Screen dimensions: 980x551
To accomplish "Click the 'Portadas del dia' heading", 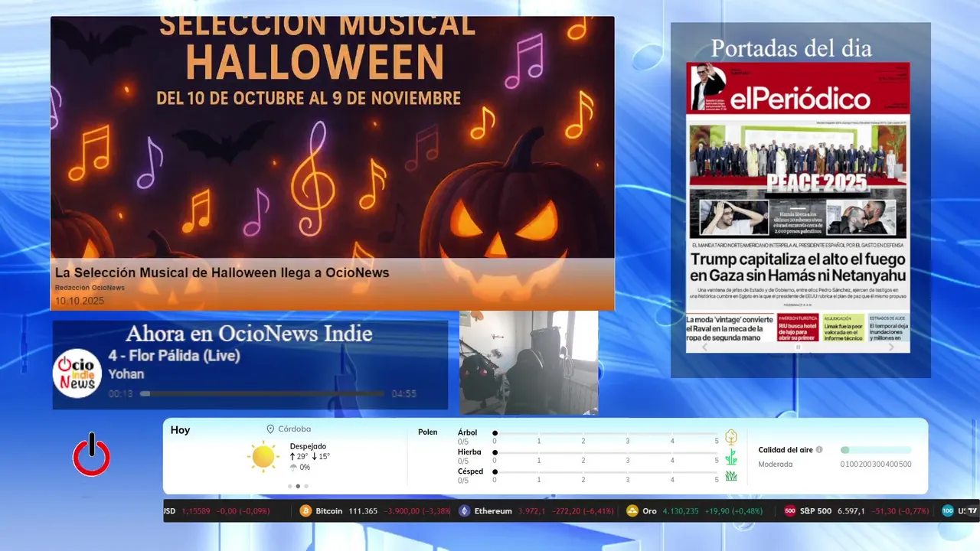I will [x=791, y=48].
